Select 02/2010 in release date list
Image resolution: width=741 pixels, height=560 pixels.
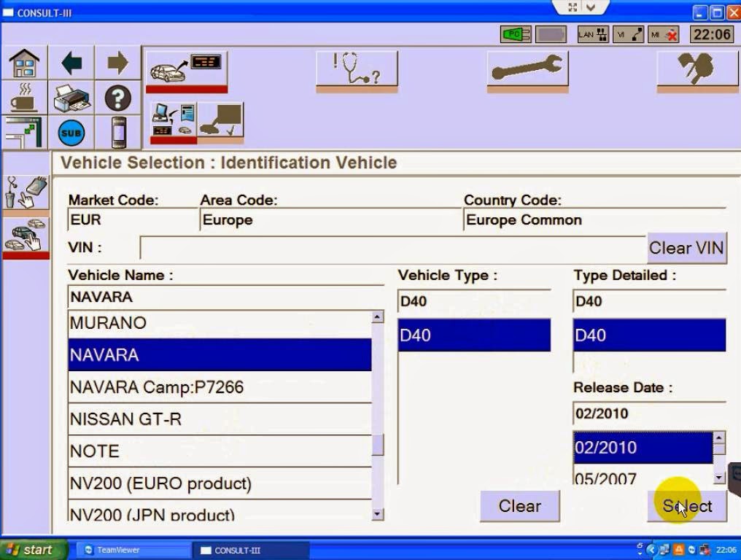[x=643, y=447]
